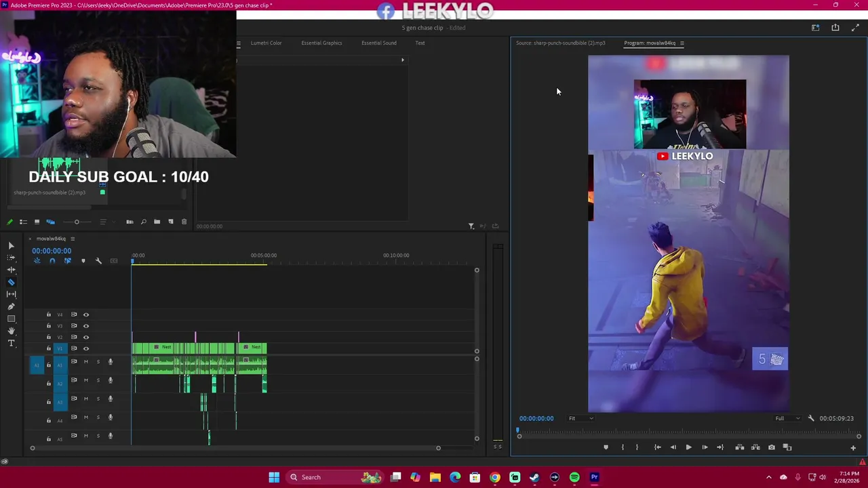868x488 pixels.
Task: Export frame with the camera icon
Action: click(x=771, y=447)
